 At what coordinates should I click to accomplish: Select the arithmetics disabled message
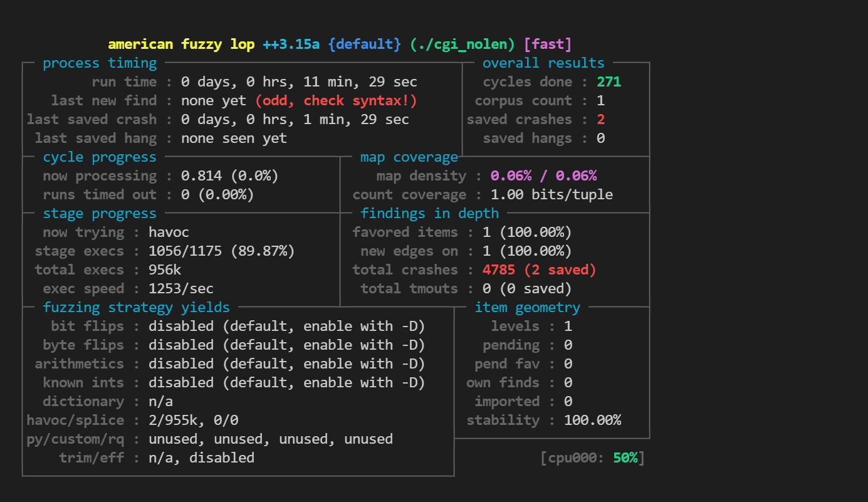(x=287, y=364)
